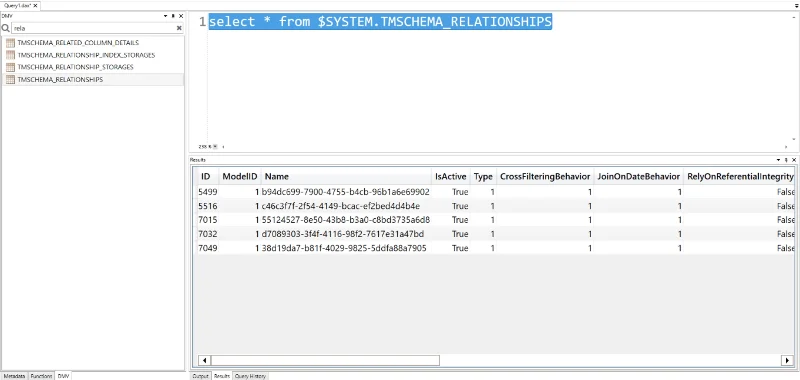Screen dimensions: 800x380
Task: Sort results by the Name column header
Action: (346, 176)
